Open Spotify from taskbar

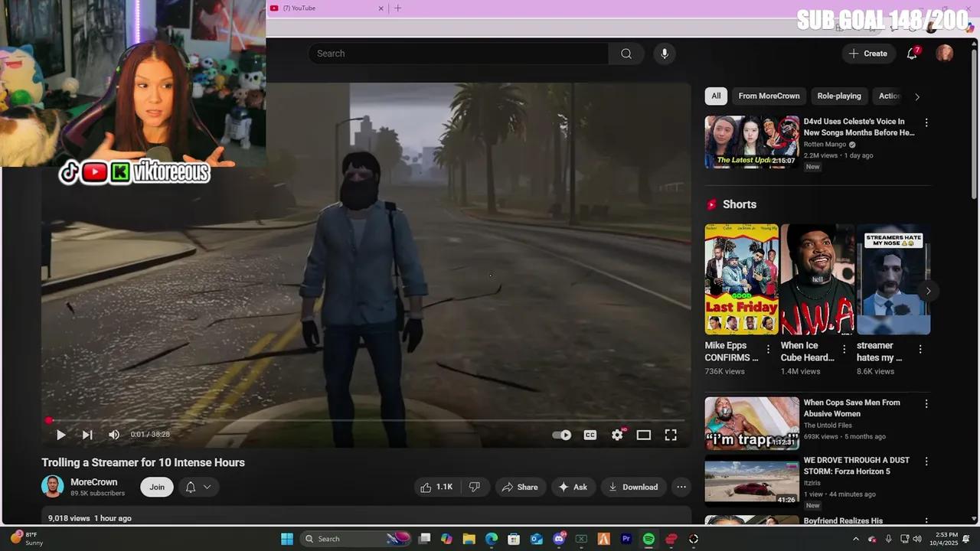648,539
